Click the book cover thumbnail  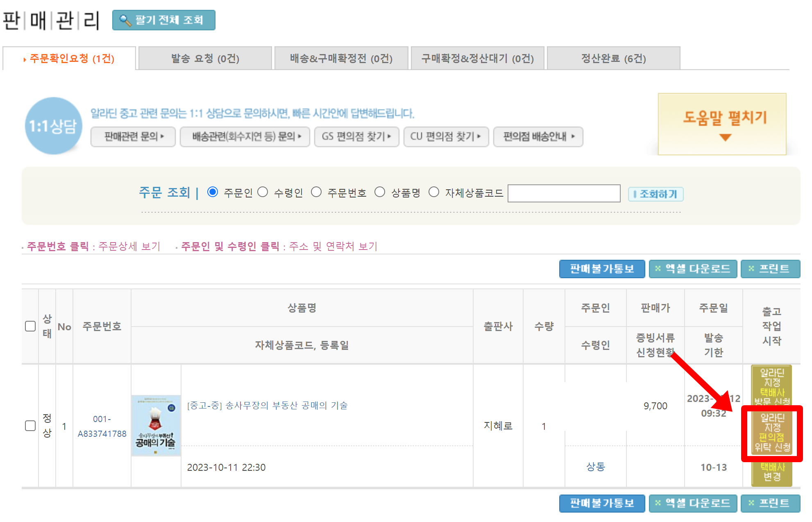pos(156,425)
